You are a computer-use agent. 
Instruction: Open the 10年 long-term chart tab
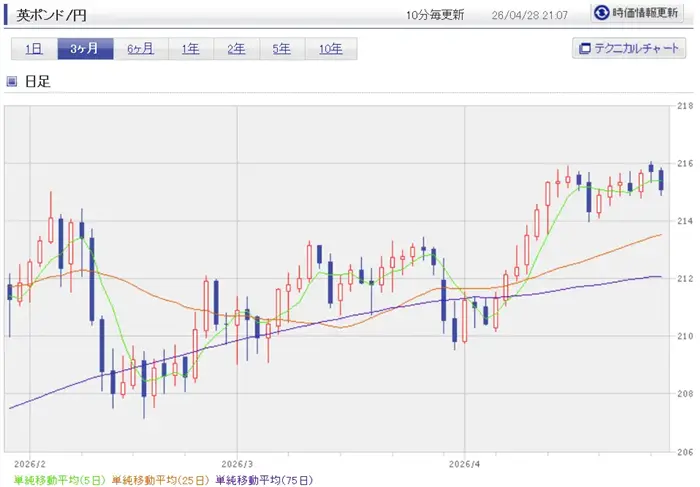click(x=330, y=49)
